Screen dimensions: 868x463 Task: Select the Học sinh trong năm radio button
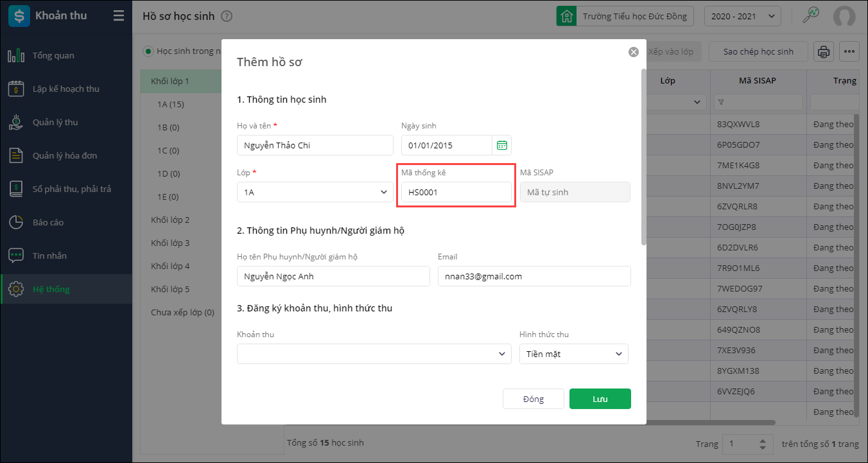[x=149, y=51]
